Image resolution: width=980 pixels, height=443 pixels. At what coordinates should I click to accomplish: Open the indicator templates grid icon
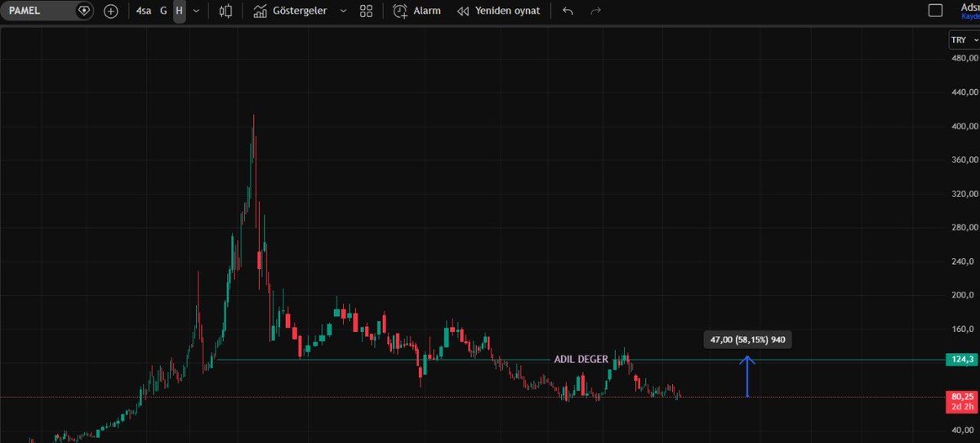tap(366, 11)
